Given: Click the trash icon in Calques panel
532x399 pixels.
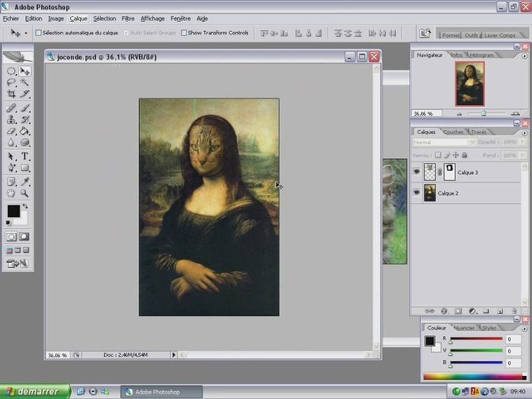Looking at the screenshot, I should (x=514, y=311).
